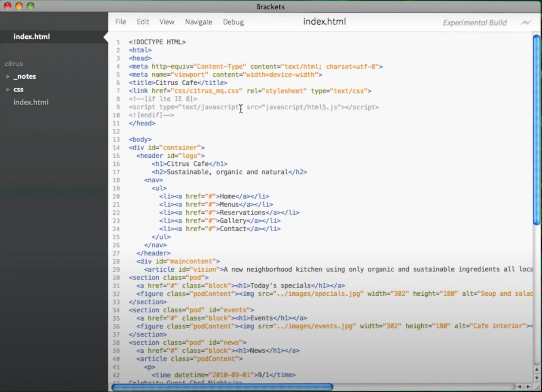Click the article vision line
Viewport: 542px width, 392px height.
coord(338,270)
